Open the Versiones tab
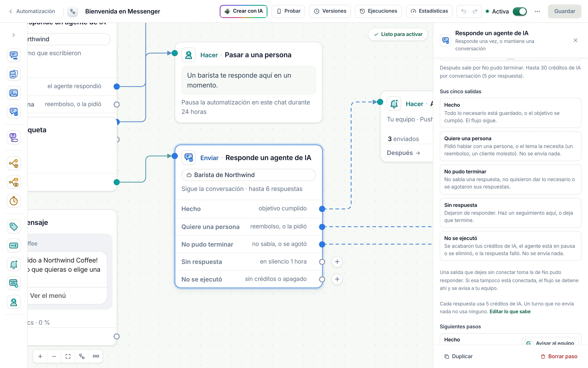This screenshot has height=368, width=588. pyautogui.click(x=330, y=11)
